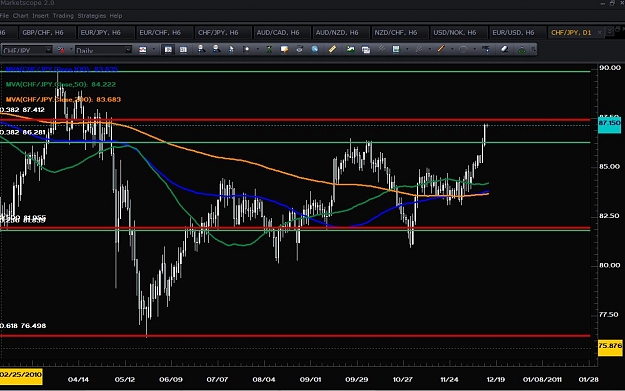Open the Trading menu
The width and height of the screenshot is (625, 391).
coord(63,16)
